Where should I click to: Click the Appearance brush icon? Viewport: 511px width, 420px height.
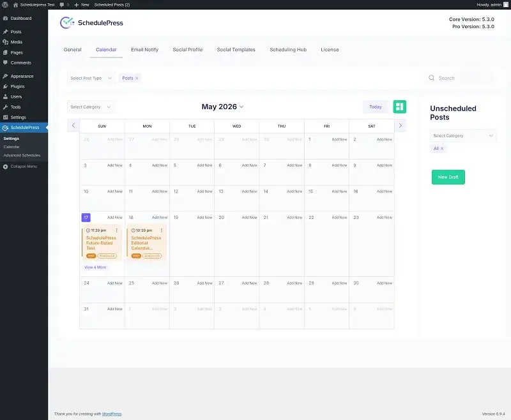click(5, 76)
